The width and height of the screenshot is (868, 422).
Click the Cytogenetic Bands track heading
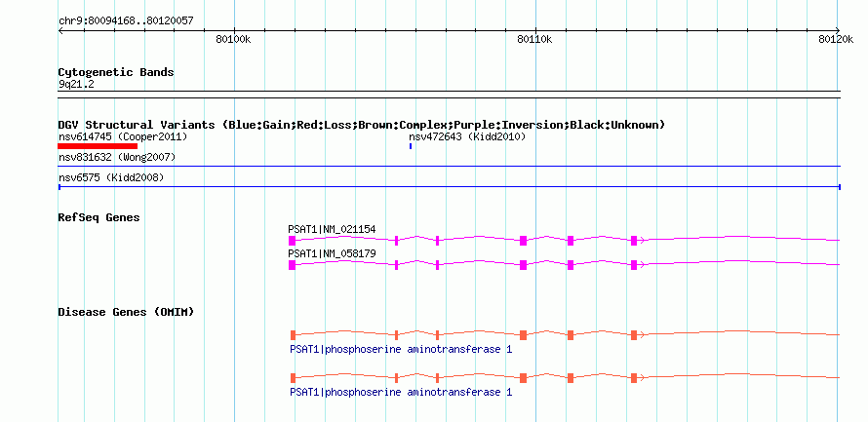pyautogui.click(x=116, y=72)
